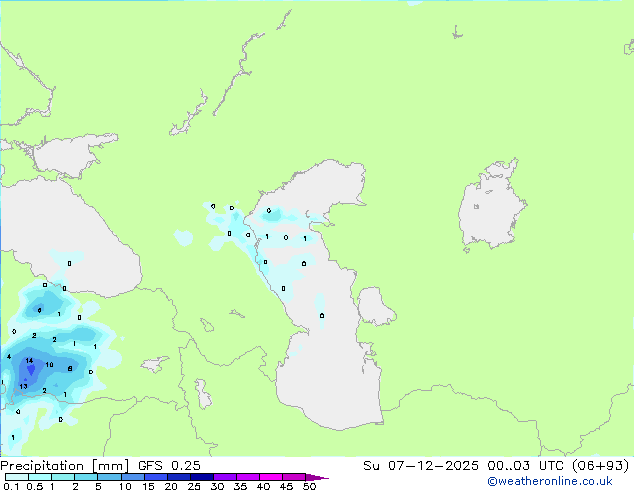Viewport: 634px width, 490px height.
Task: Click the legend tick label '50'
Action: coord(309,486)
